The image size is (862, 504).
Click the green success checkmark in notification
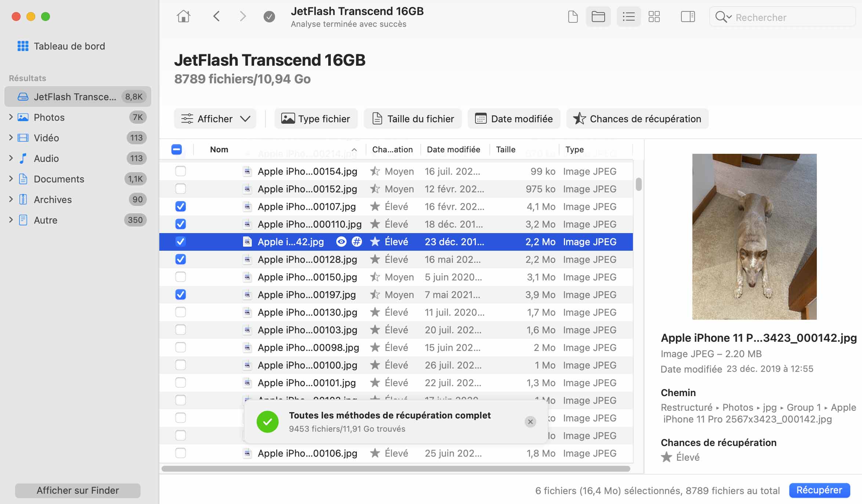(268, 422)
